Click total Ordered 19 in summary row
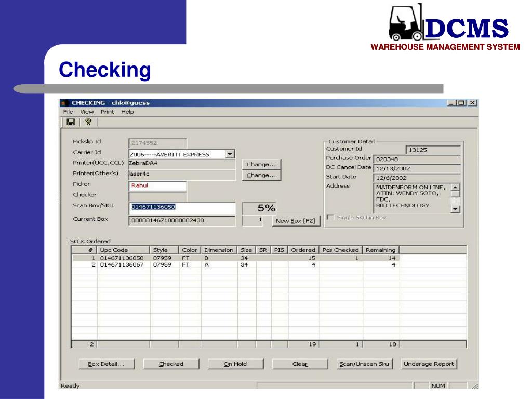532x399 pixels. [312, 344]
